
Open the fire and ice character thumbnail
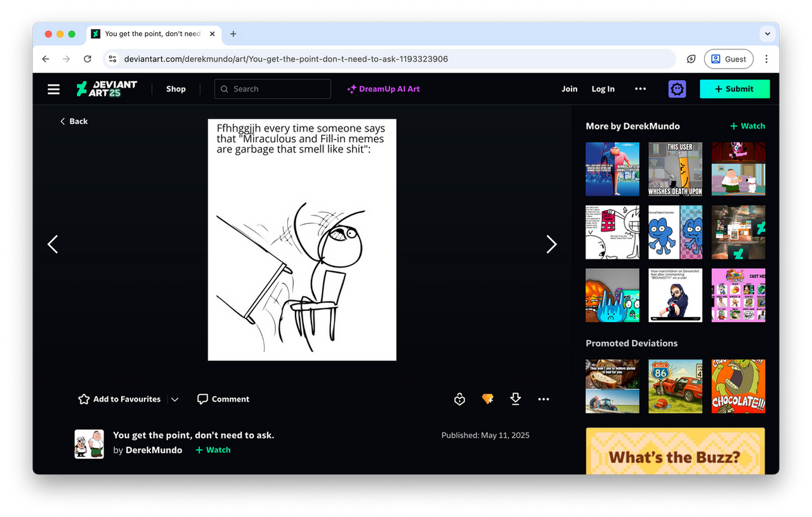612,296
